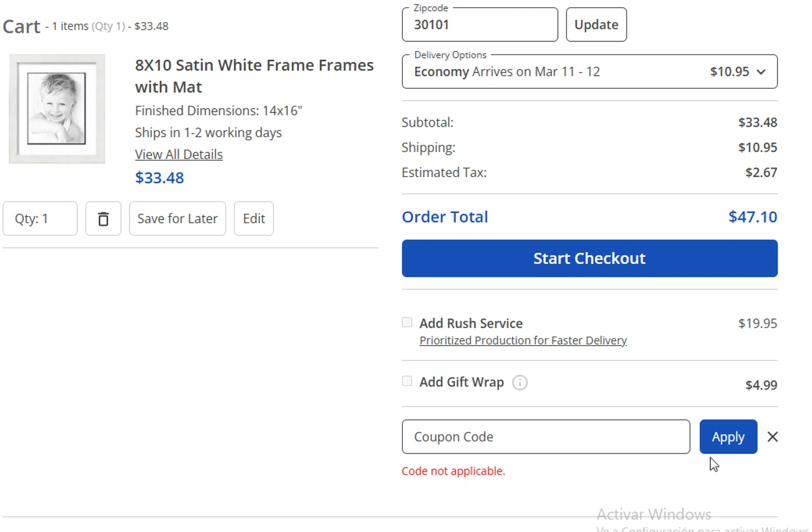Tick the Add Gift Wrap checkbox
The image size is (812, 532).
coord(407,381)
